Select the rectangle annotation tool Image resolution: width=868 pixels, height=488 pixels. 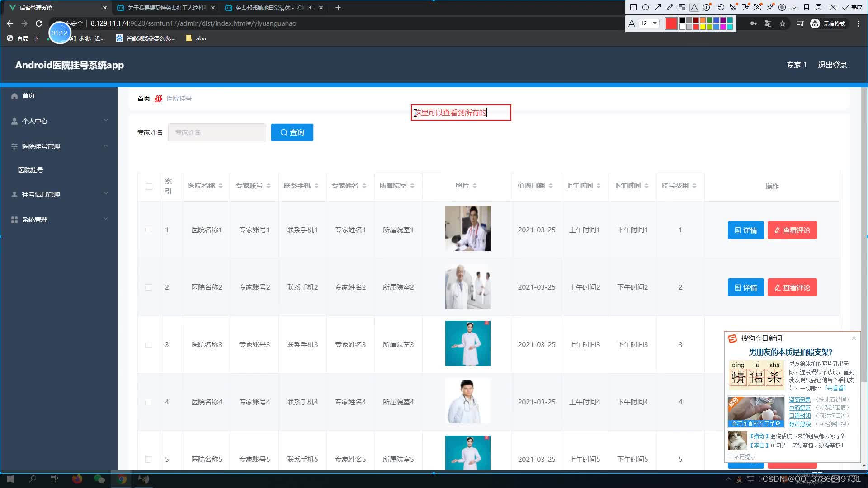pyautogui.click(x=633, y=7)
